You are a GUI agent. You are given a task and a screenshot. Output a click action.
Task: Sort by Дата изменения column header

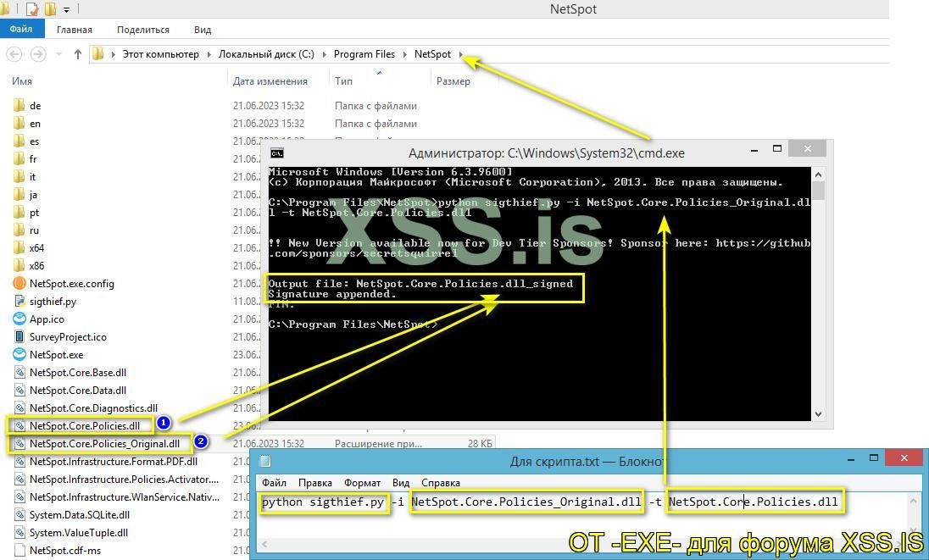point(270,81)
